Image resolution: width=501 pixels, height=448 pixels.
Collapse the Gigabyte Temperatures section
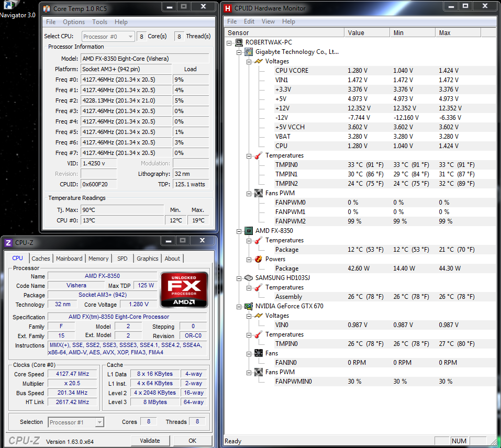249,156
